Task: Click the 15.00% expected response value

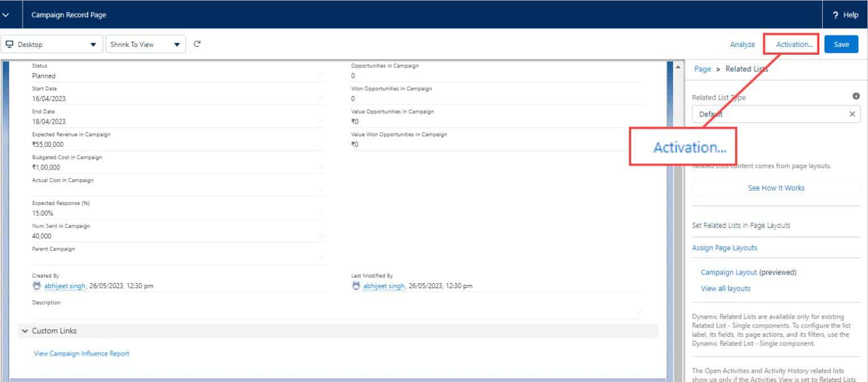Action: point(43,213)
